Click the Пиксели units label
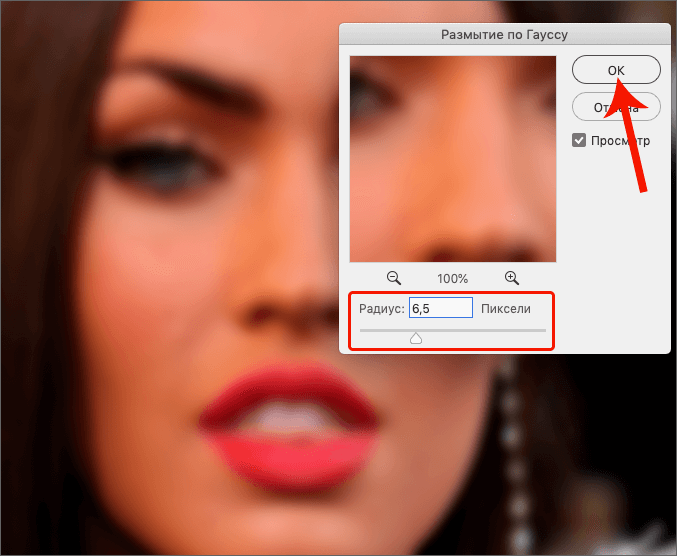Image resolution: width=677 pixels, height=556 pixels. tap(506, 309)
